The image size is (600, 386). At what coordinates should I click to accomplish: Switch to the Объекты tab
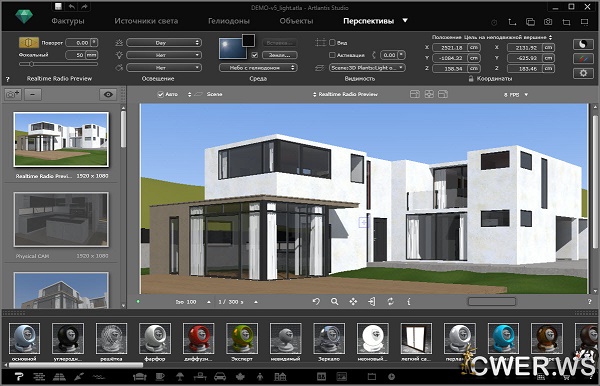pyautogui.click(x=296, y=21)
